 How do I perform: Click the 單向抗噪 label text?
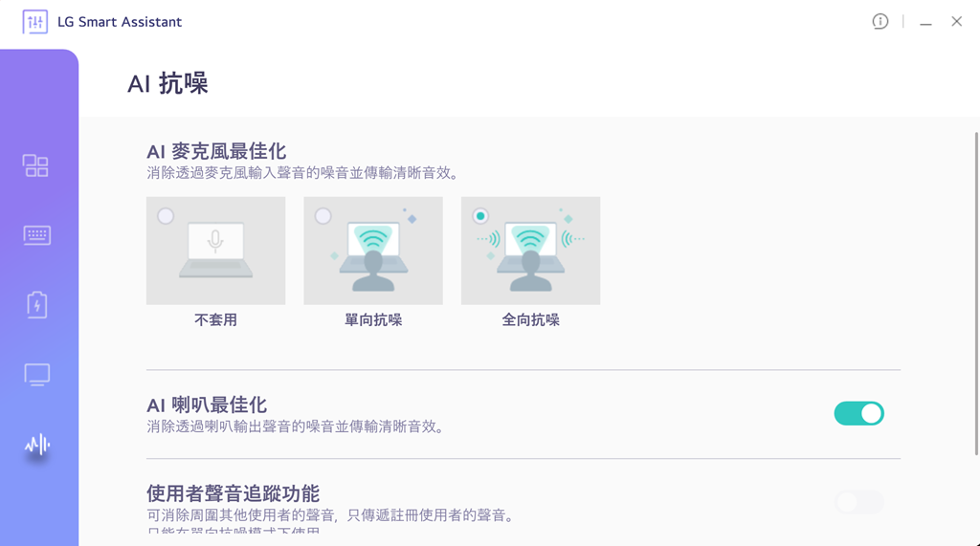[373, 319]
